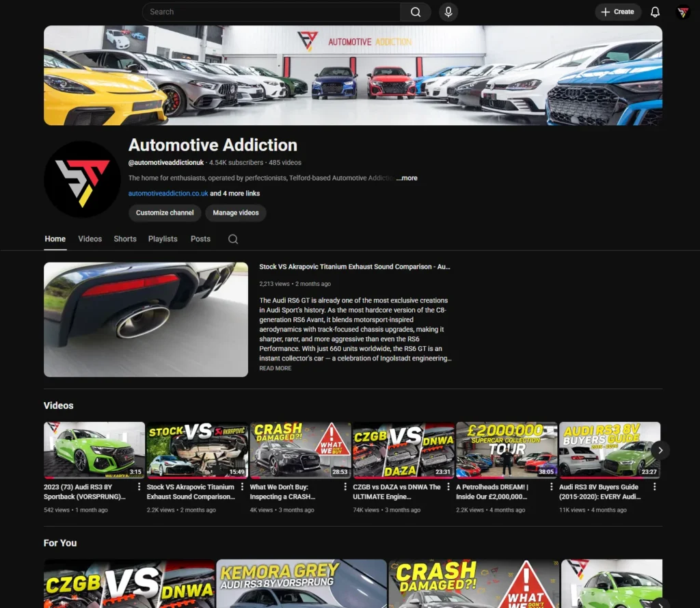Activate voice search microphone icon

click(x=448, y=12)
